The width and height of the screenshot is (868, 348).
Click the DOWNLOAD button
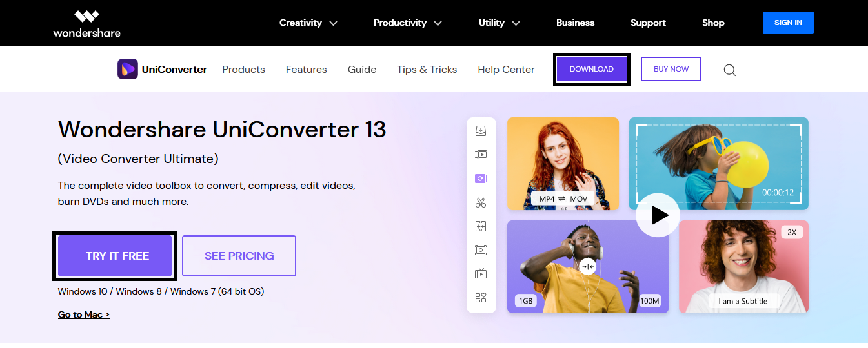(x=592, y=69)
